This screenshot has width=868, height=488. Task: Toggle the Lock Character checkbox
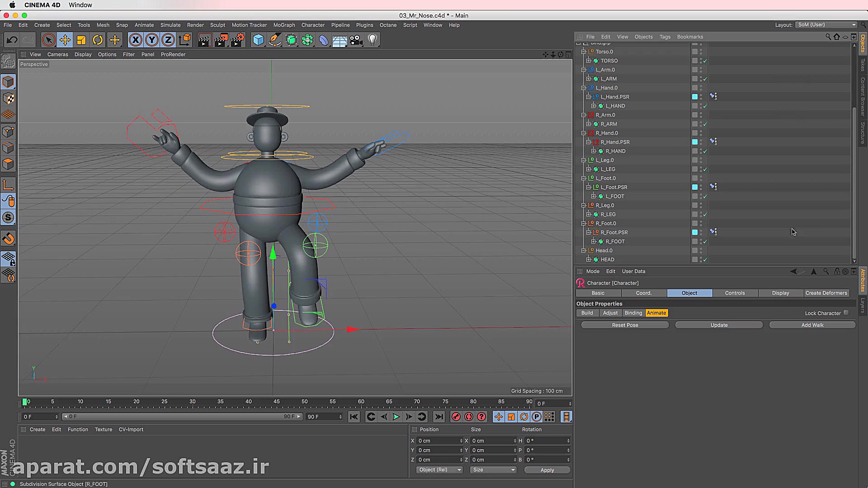coord(847,313)
